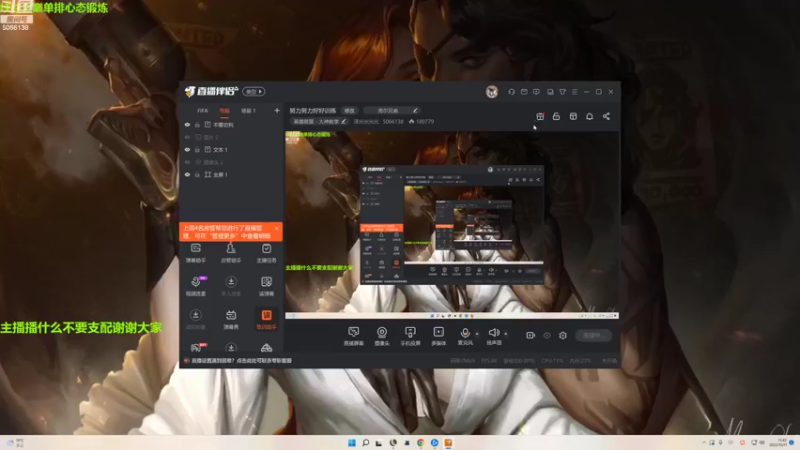800x450 pixels.
Task: Click the live preview canvas
Action: [452, 224]
